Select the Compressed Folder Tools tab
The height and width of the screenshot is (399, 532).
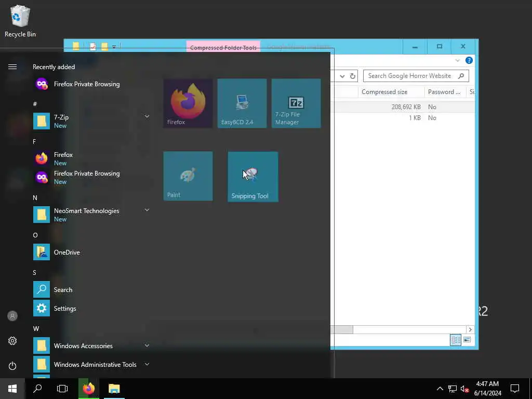(x=223, y=47)
